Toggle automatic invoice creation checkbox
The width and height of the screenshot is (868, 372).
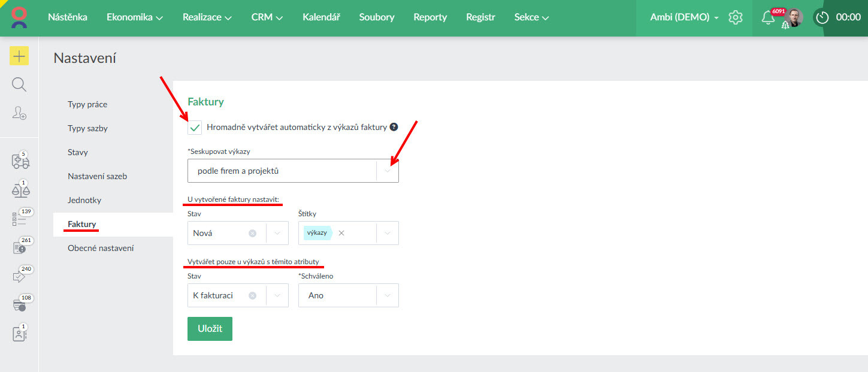pos(195,127)
